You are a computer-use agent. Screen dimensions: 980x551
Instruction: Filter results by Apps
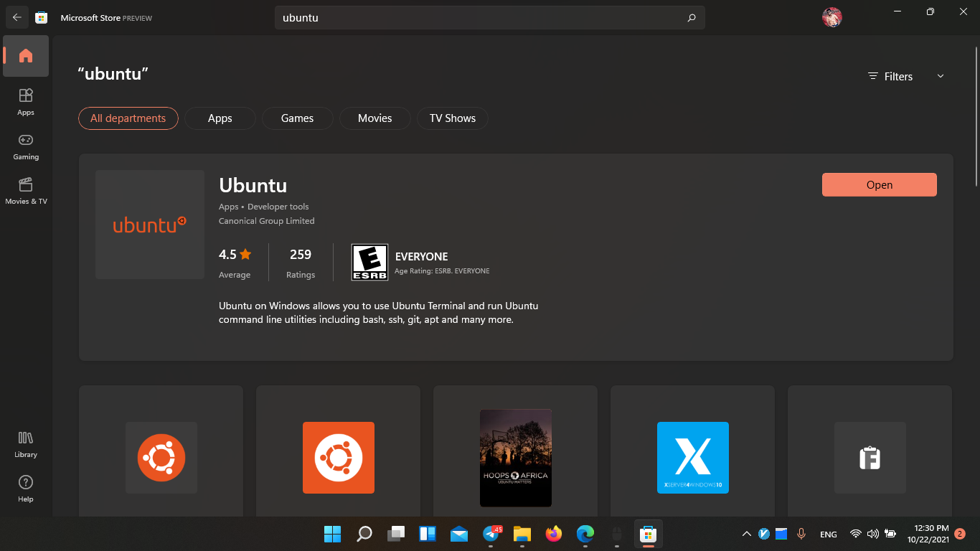pyautogui.click(x=220, y=118)
